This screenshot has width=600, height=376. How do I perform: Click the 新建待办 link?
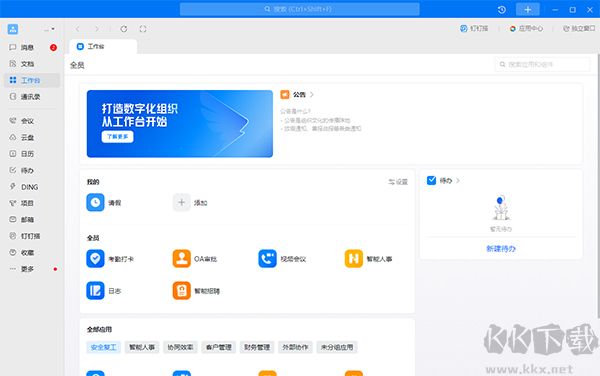pyautogui.click(x=501, y=249)
